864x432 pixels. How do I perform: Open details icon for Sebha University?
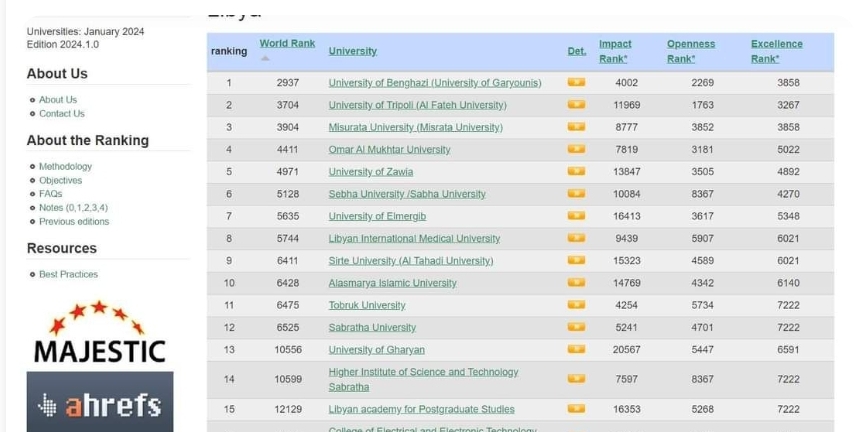click(x=576, y=193)
